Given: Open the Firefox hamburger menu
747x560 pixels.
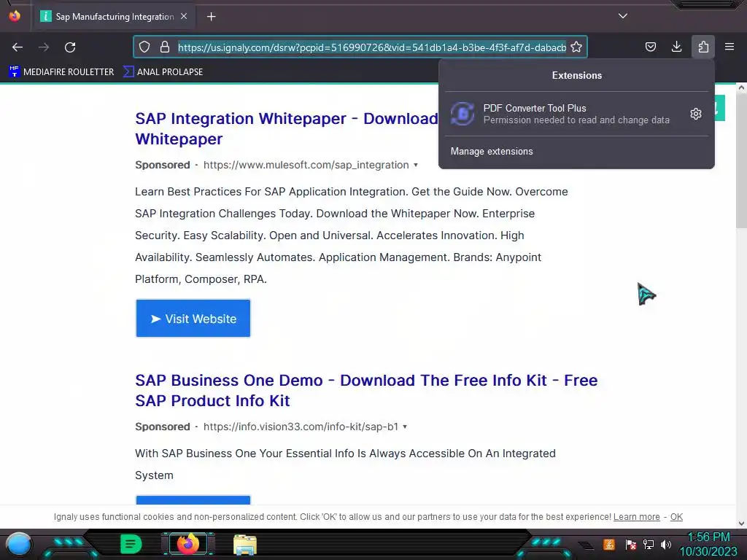Looking at the screenshot, I should 729,47.
